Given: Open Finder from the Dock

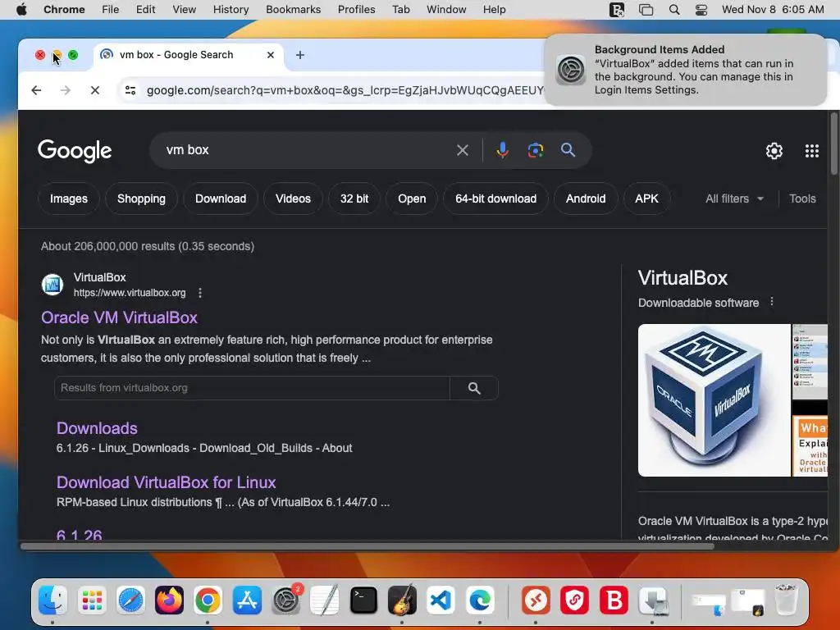Looking at the screenshot, I should coord(53,600).
